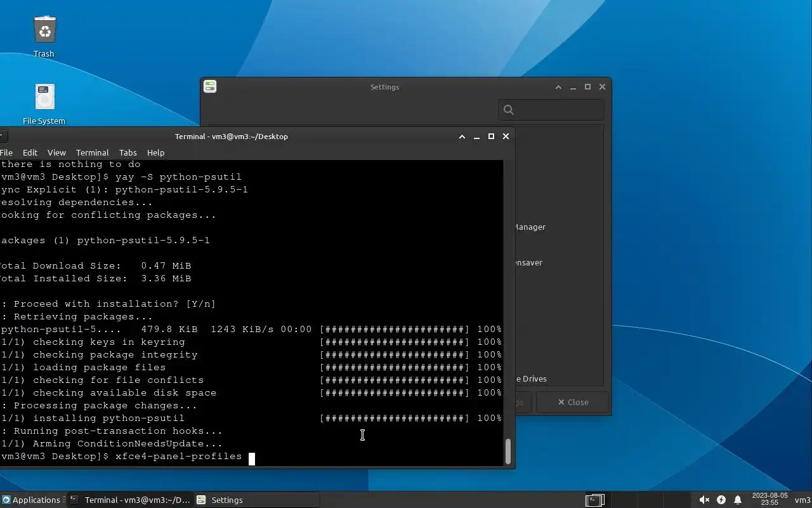The height and width of the screenshot is (508, 812).
Task: Open the Trash desktop icon
Action: (44, 30)
